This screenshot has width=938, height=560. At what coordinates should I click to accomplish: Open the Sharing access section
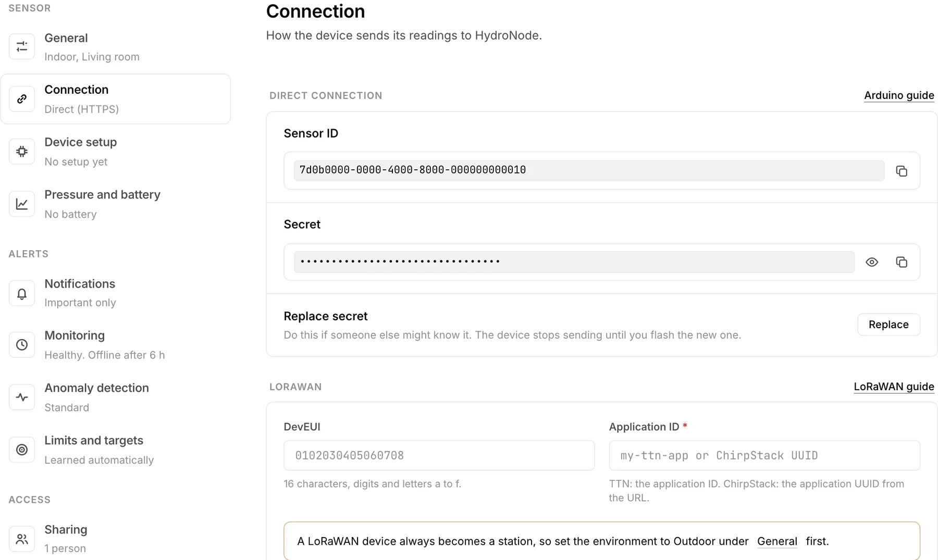[115, 539]
